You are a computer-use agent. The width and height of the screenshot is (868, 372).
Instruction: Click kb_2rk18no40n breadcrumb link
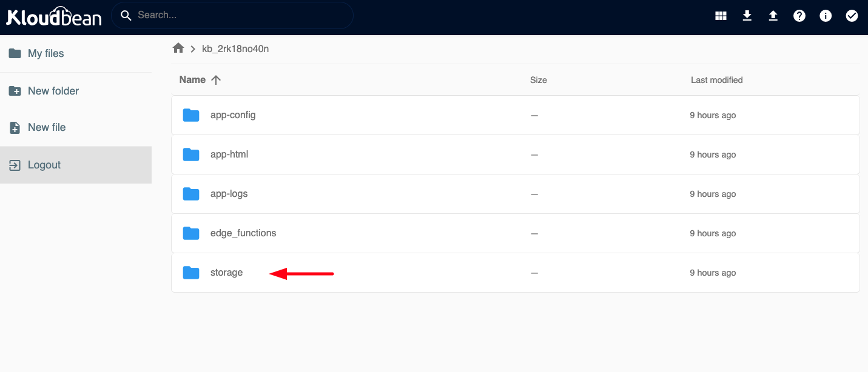[235, 49]
